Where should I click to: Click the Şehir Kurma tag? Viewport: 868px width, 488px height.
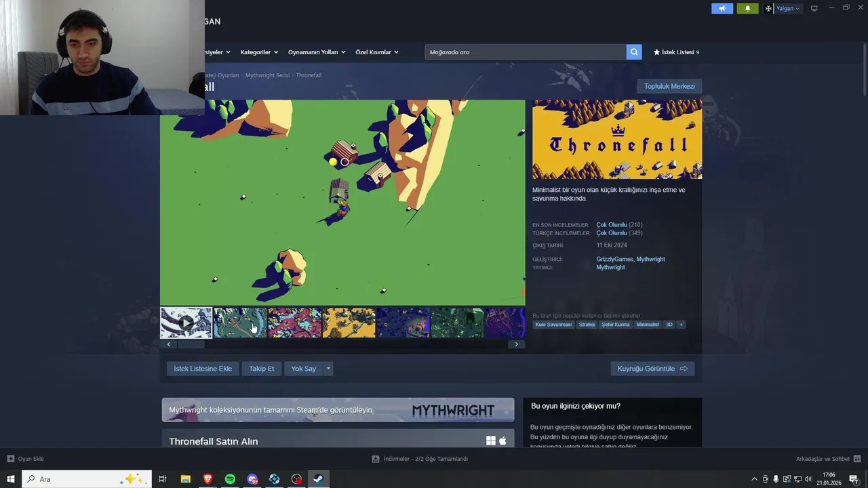coord(616,325)
